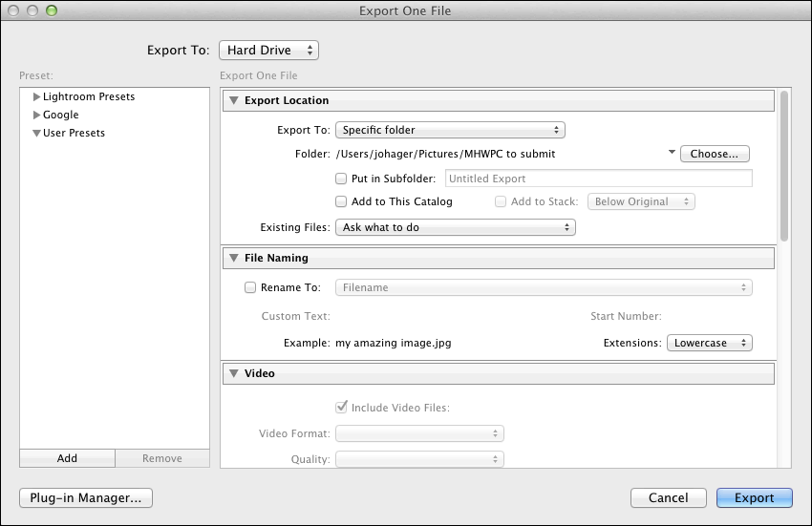812x526 pixels.
Task: Cancel the export dialog
Action: (669, 497)
